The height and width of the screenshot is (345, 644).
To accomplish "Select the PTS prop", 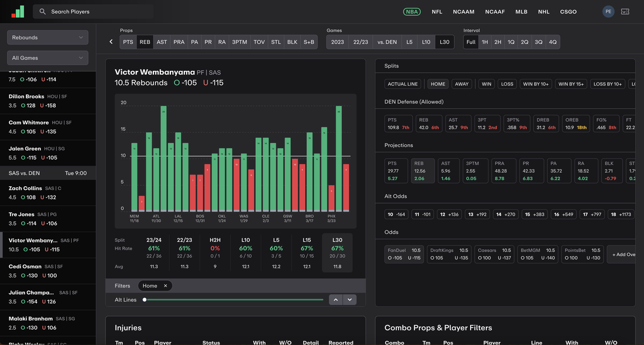I will click(128, 42).
